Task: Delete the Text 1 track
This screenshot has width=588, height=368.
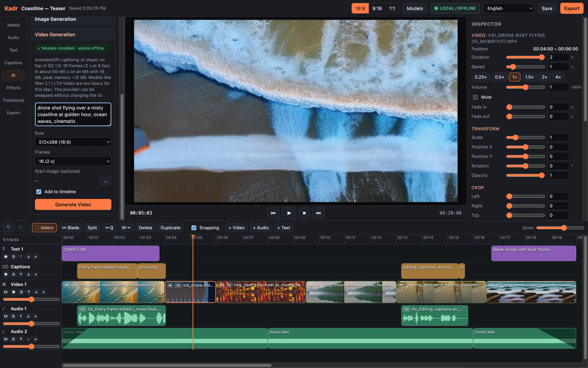Action: coord(36,256)
